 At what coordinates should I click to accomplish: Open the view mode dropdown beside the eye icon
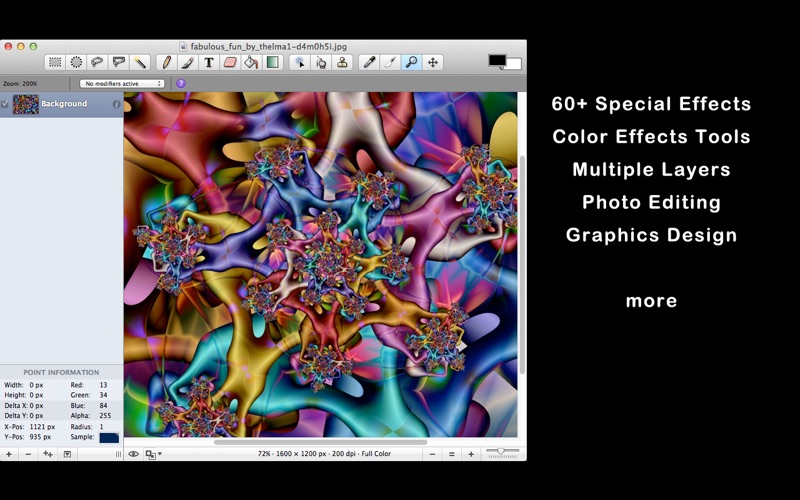coord(153,454)
